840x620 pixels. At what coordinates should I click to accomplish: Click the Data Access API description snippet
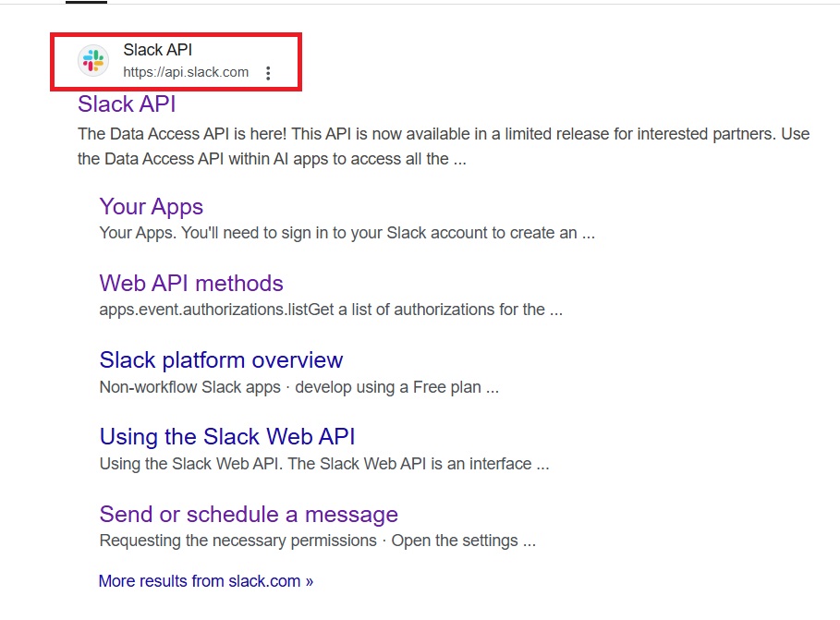coord(444,146)
